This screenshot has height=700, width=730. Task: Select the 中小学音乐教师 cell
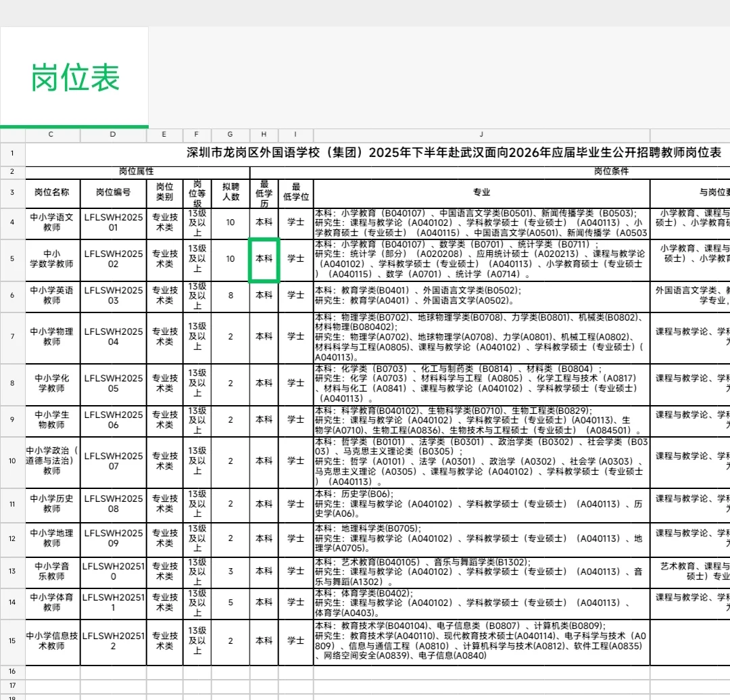53,572
